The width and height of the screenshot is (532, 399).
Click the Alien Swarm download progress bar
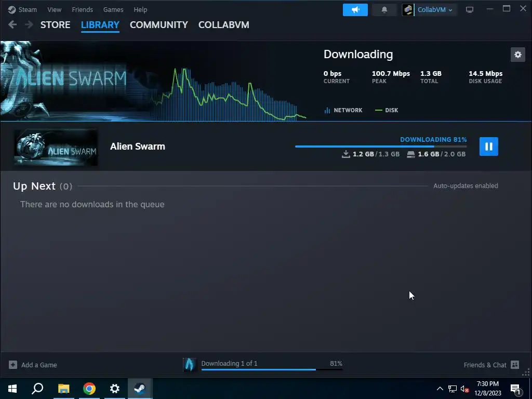[x=381, y=146]
